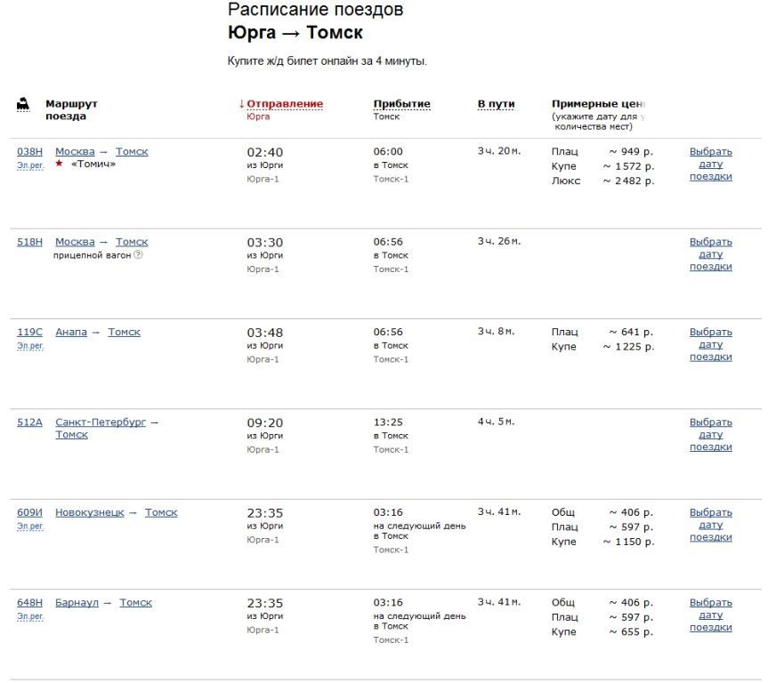
Task: Click the Примерные цены column header
Action: (x=597, y=104)
